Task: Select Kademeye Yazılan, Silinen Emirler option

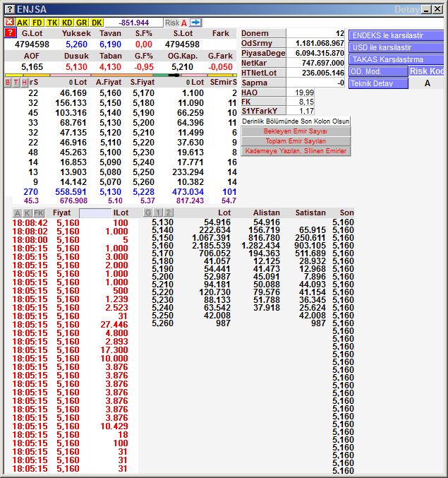Action: click(296, 151)
